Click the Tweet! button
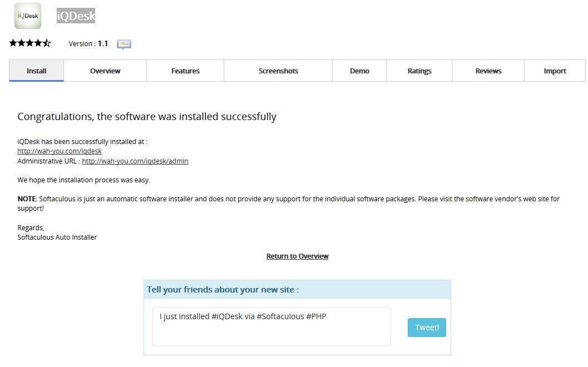 [x=427, y=328]
